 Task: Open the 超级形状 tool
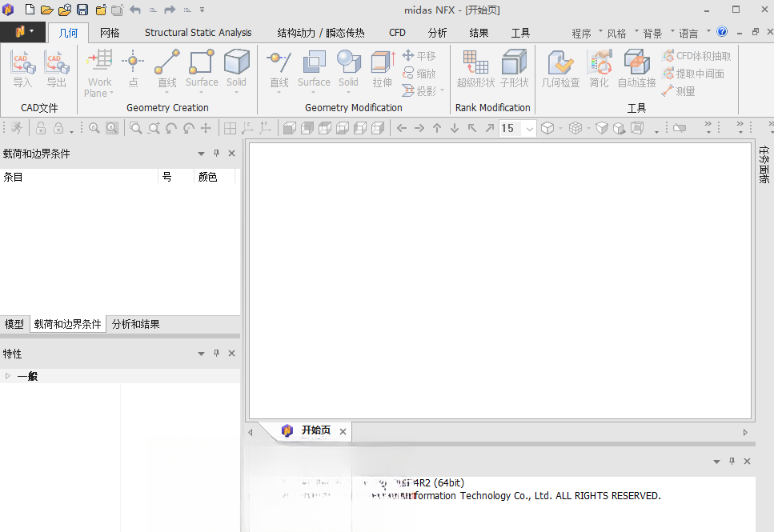coord(475,69)
